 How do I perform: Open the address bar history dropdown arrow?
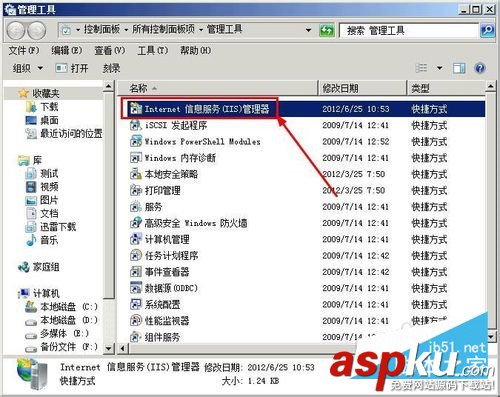tap(309, 30)
